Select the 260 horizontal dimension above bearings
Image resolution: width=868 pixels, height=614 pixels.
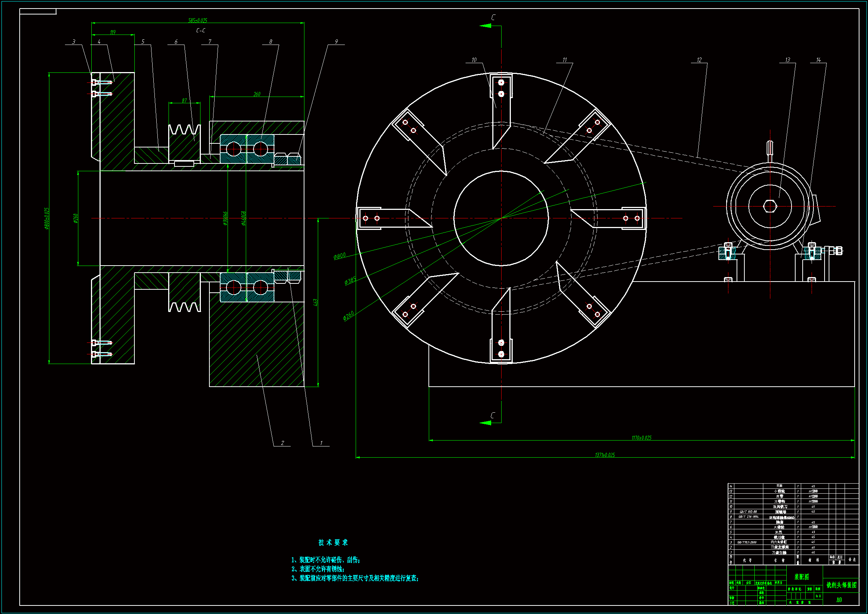click(257, 94)
